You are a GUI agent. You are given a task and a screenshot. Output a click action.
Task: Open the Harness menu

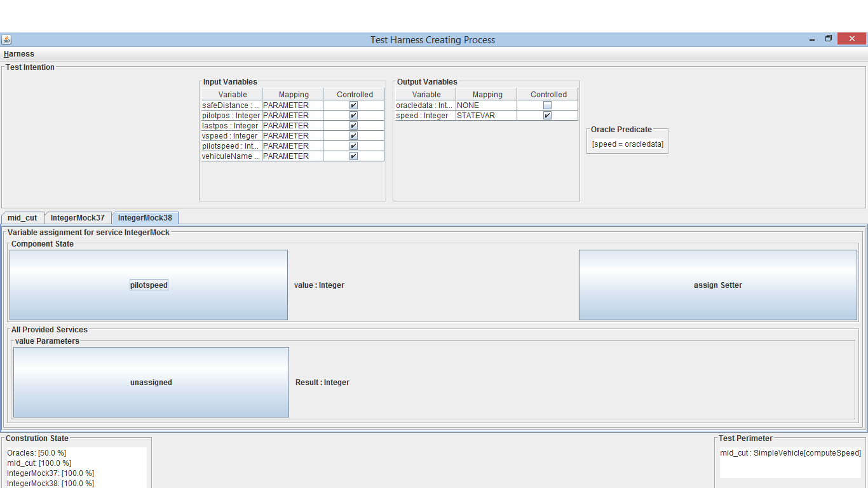coord(19,54)
